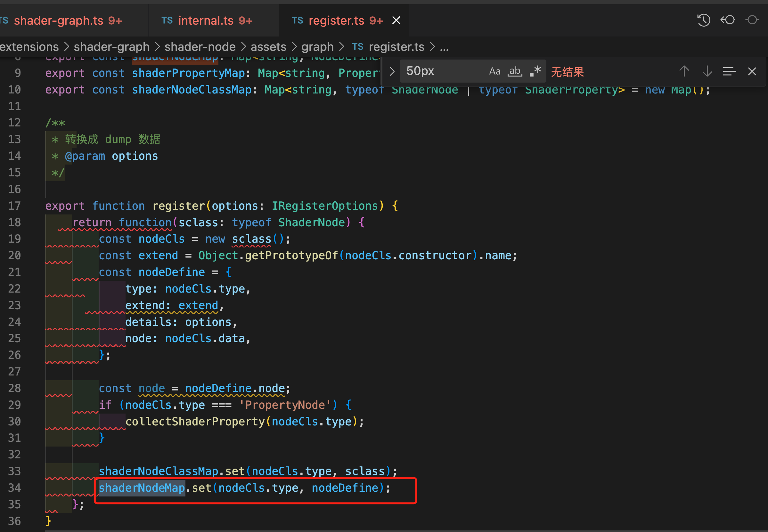Click line number 17 in gutter
The image size is (768, 532).
click(x=15, y=206)
